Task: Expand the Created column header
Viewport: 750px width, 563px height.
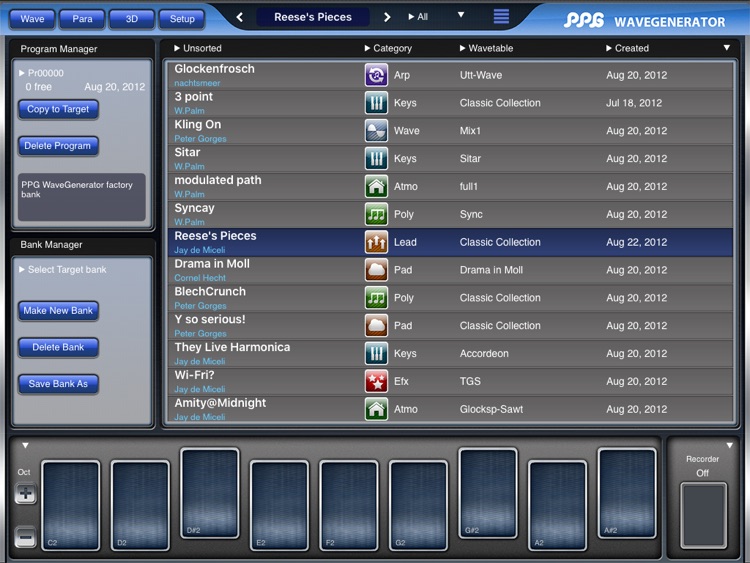Action: pos(627,48)
